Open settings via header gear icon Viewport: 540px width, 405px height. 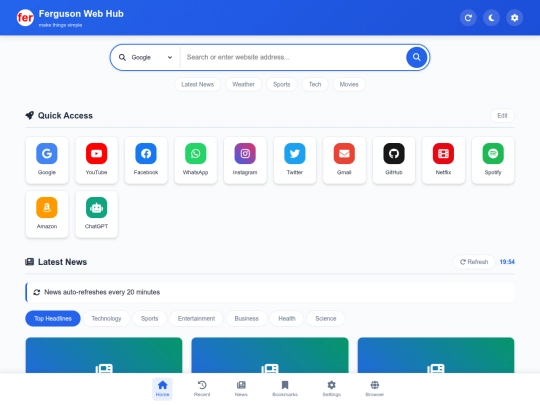click(x=515, y=18)
